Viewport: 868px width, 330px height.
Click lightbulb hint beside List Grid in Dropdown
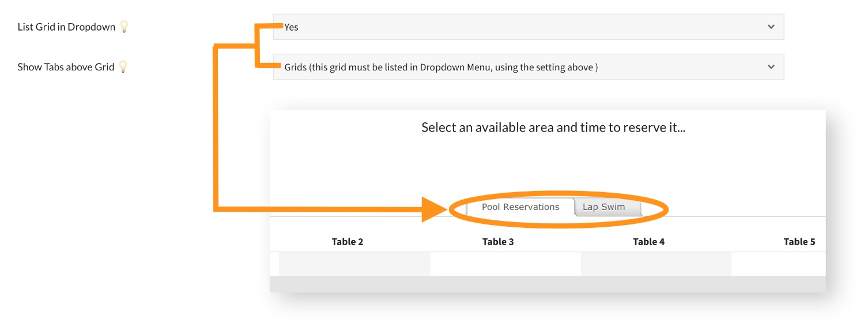[x=124, y=27]
